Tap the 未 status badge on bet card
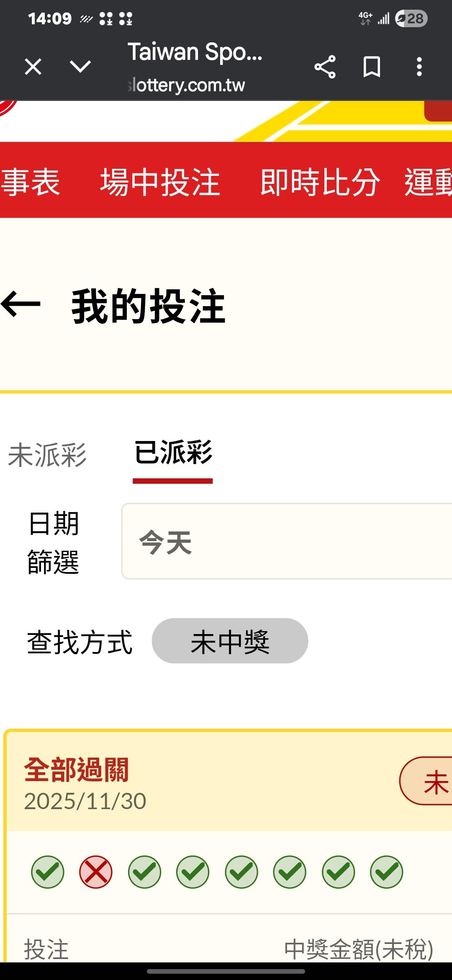This screenshot has height=980, width=452. point(431,781)
